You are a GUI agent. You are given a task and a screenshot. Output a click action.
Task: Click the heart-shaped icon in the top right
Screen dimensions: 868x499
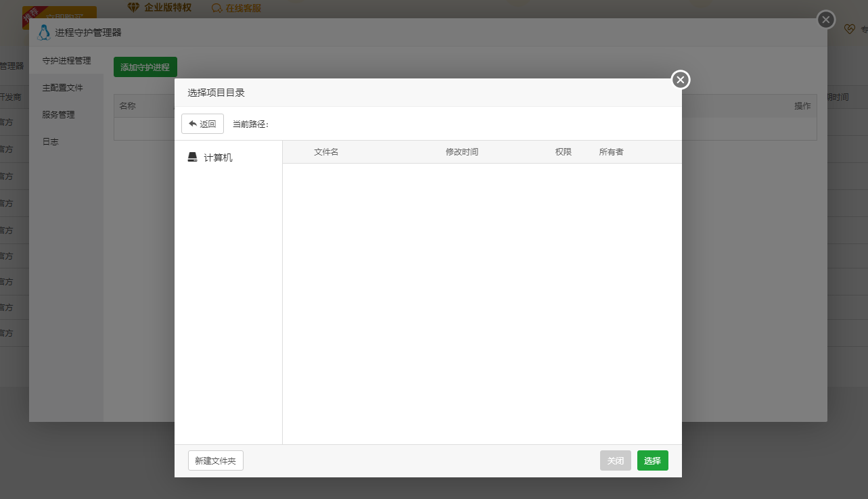point(850,29)
